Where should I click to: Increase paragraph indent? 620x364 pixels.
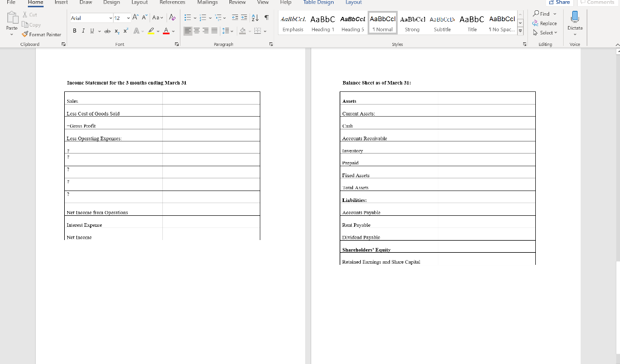244,18
